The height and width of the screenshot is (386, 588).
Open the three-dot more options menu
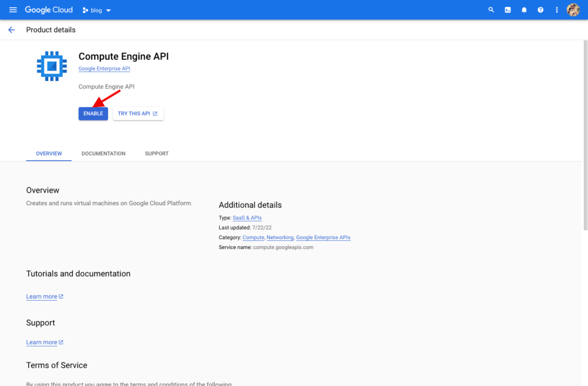pos(556,10)
